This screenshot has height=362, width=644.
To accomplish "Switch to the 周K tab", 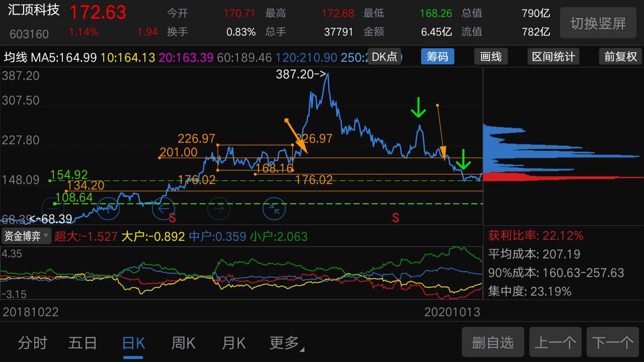I will pos(183,343).
